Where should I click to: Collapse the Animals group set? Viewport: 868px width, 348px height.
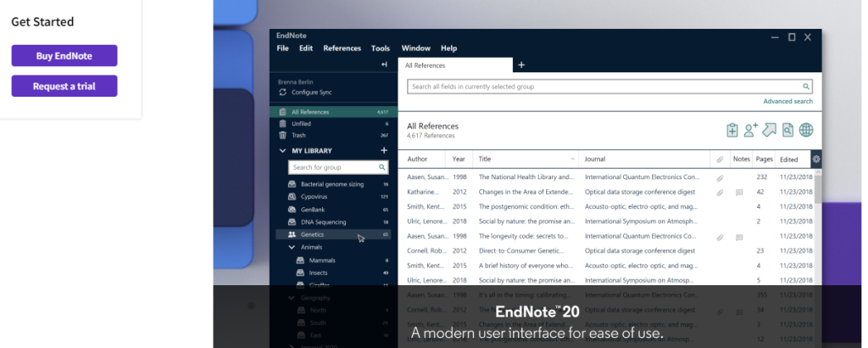pyautogui.click(x=292, y=247)
